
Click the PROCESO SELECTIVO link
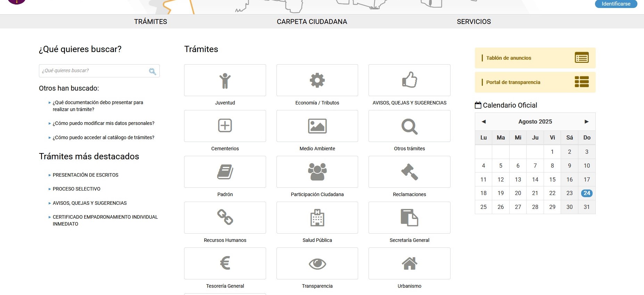click(x=76, y=189)
